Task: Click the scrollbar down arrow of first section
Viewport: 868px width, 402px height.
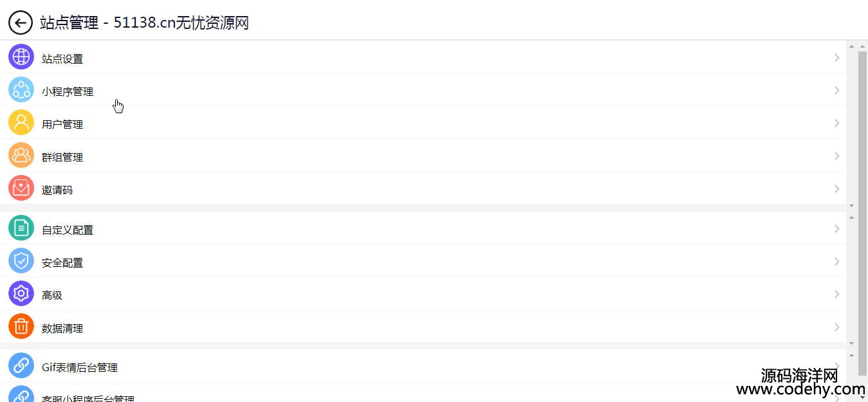Action: click(851, 205)
